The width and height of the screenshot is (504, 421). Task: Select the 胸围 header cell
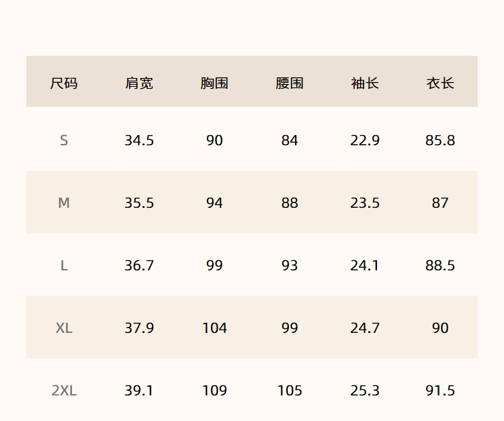(x=214, y=83)
